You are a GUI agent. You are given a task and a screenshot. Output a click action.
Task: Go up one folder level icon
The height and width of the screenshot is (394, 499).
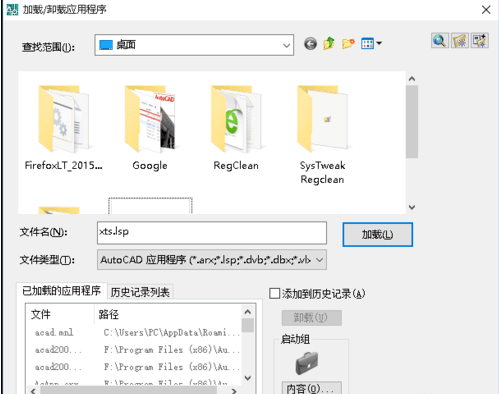pos(329,43)
